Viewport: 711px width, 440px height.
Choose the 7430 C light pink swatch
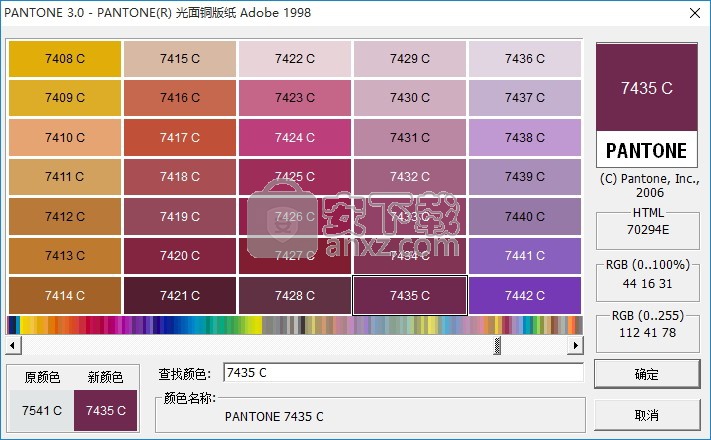click(x=410, y=98)
